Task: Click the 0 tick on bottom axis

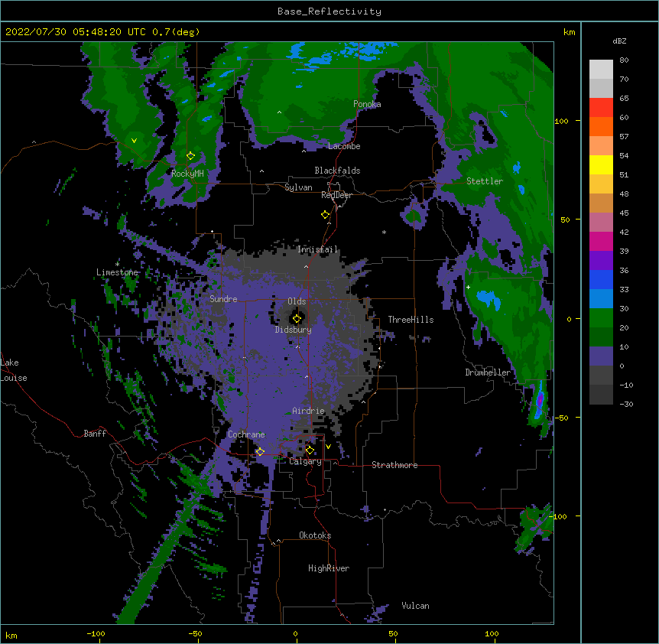Action: click(295, 633)
